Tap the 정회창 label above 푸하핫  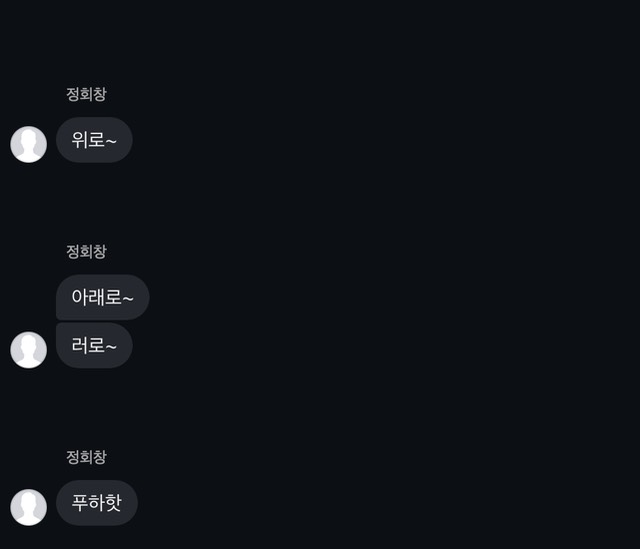pyautogui.click(x=86, y=457)
